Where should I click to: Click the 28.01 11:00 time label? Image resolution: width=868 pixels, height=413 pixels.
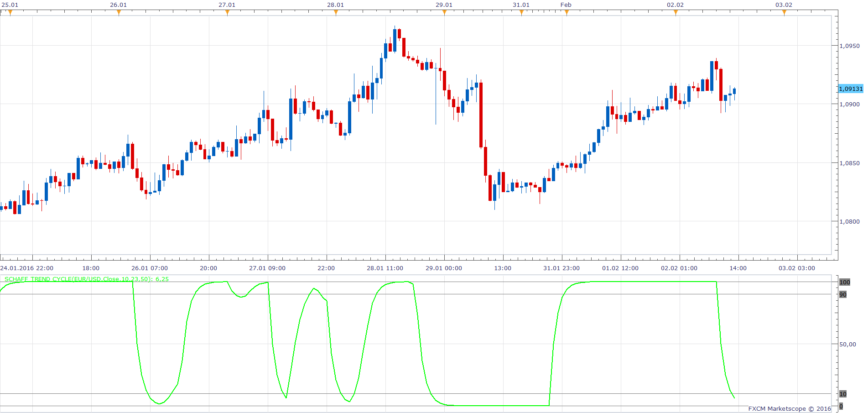pos(385,268)
